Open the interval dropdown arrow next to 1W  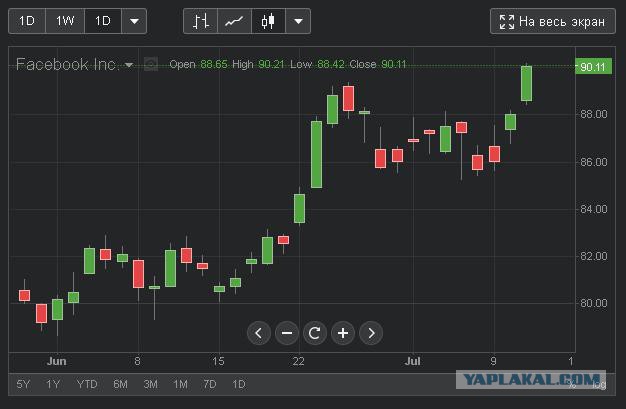coord(134,21)
